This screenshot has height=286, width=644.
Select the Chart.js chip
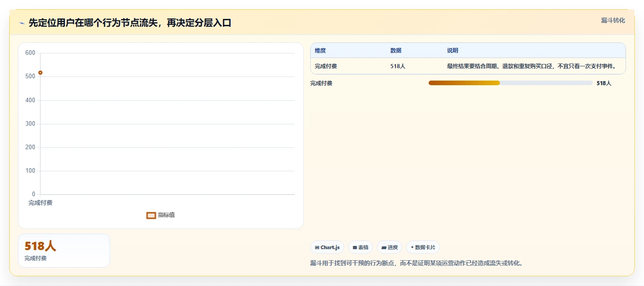[327, 247]
